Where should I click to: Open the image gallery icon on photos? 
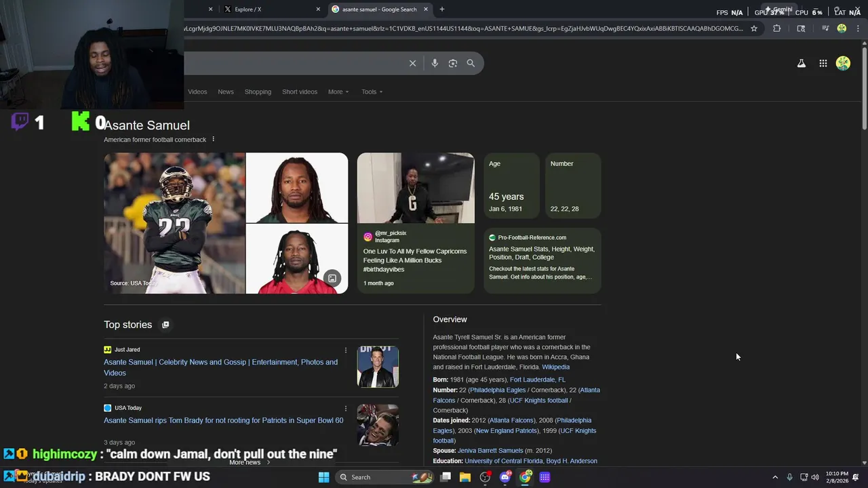tap(332, 278)
